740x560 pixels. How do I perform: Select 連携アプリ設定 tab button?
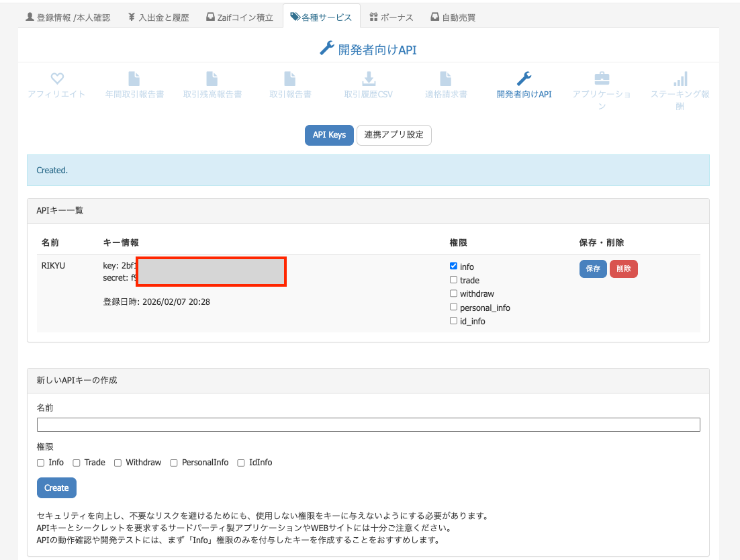[x=394, y=135]
